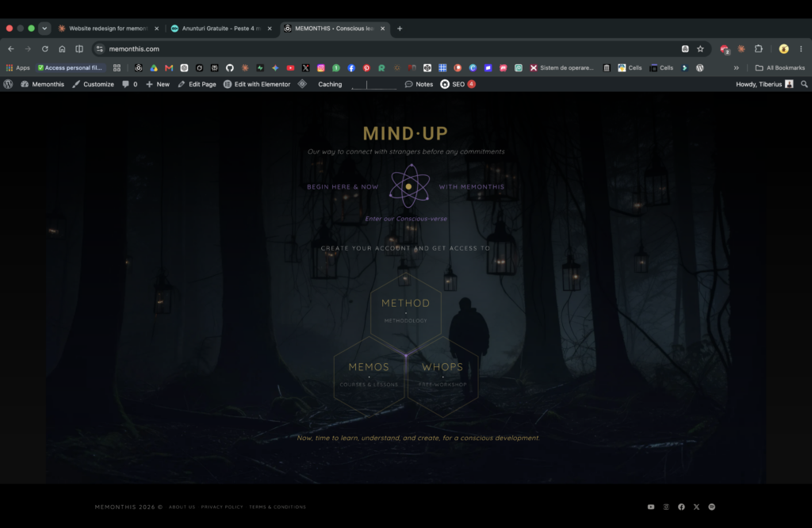Open the comments bubble showing 0
Image resolution: width=812 pixels, height=528 pixels.
pos(129,84)
